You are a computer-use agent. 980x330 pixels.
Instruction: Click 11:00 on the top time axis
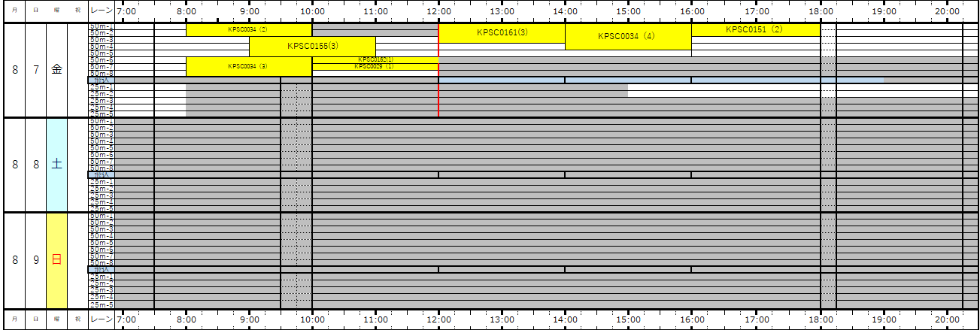[375, 11]
